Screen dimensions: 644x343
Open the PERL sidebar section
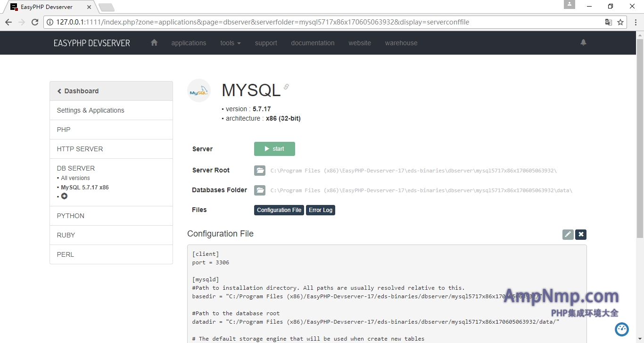point(111,254)
